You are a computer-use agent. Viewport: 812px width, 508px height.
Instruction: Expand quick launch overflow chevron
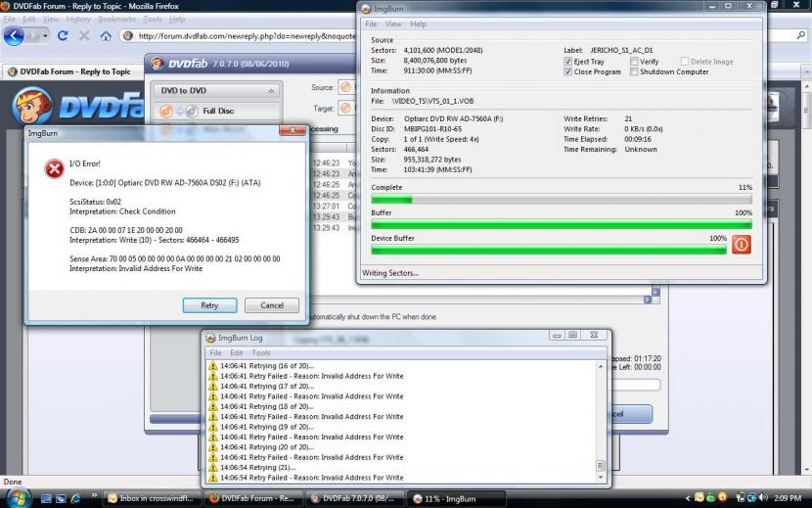click(94, 495)
